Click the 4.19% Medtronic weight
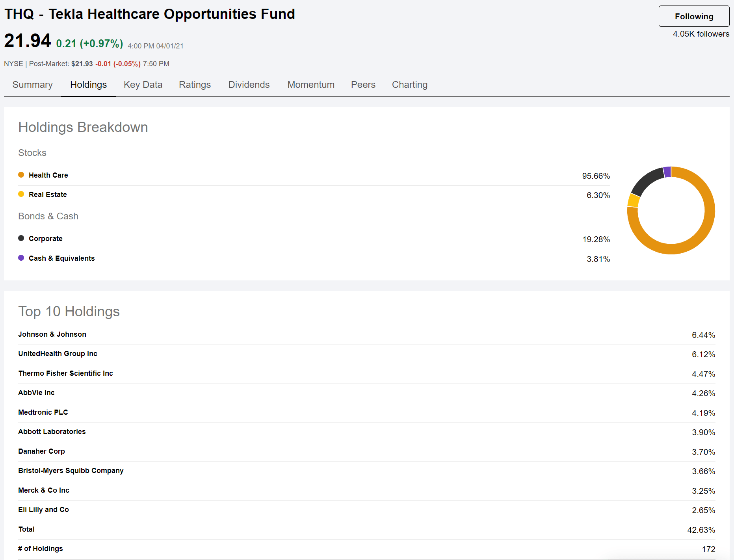Image resolution: width=734 pixels, height=560 pixels. [703, 413]
